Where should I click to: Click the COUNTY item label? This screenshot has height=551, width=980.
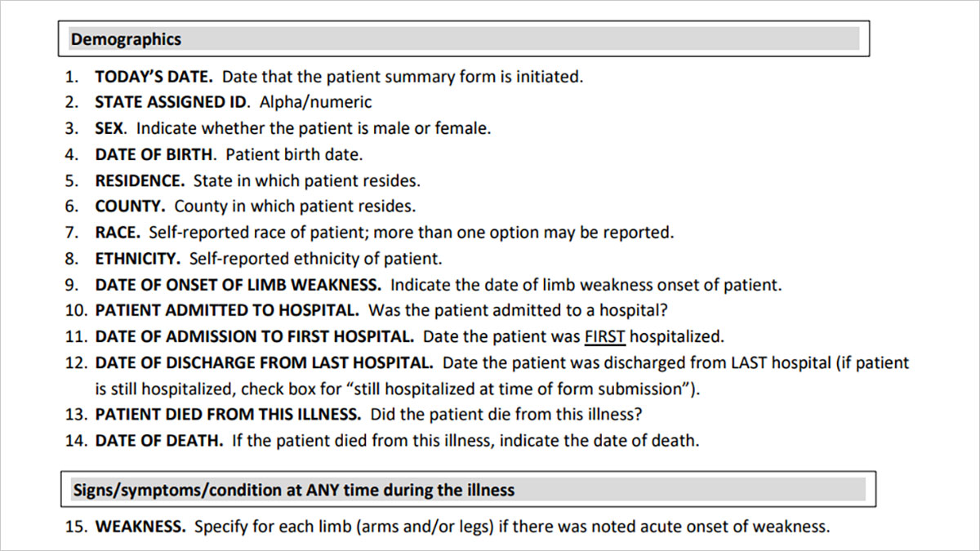point(130,207)
